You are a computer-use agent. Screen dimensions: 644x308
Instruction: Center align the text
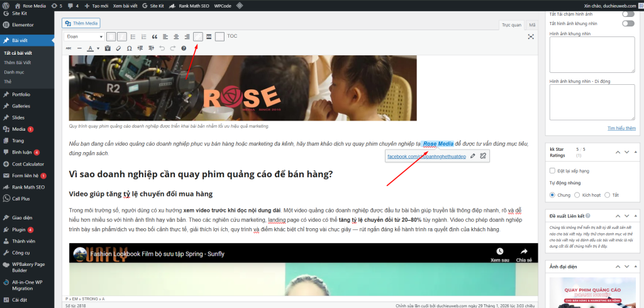(x=176, y=36)
